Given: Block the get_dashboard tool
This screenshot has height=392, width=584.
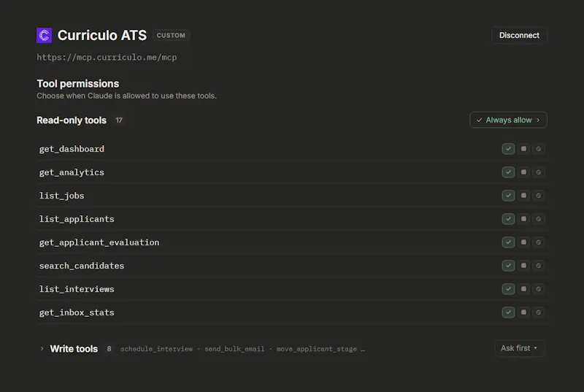Looking at the screenshot, I should pos(539,149).
